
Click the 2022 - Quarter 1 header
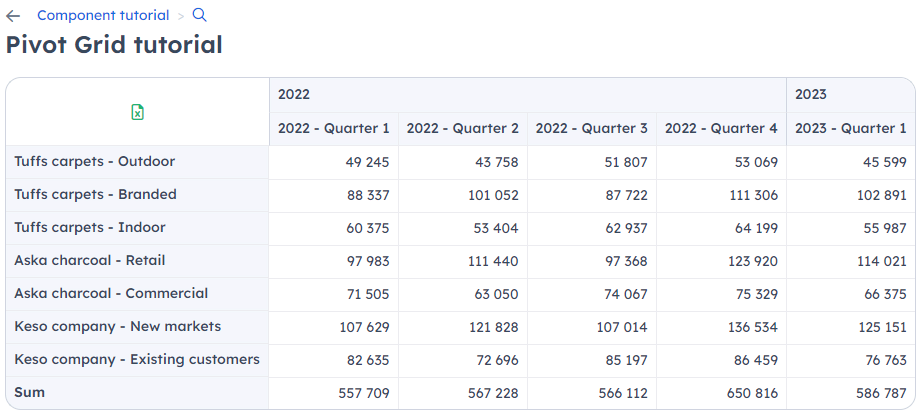click(334, 128)
